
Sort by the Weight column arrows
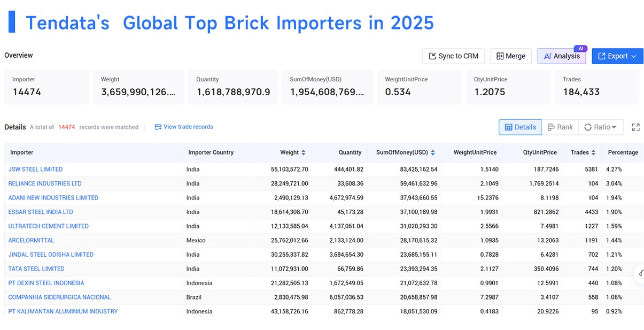tap(304, 152)
